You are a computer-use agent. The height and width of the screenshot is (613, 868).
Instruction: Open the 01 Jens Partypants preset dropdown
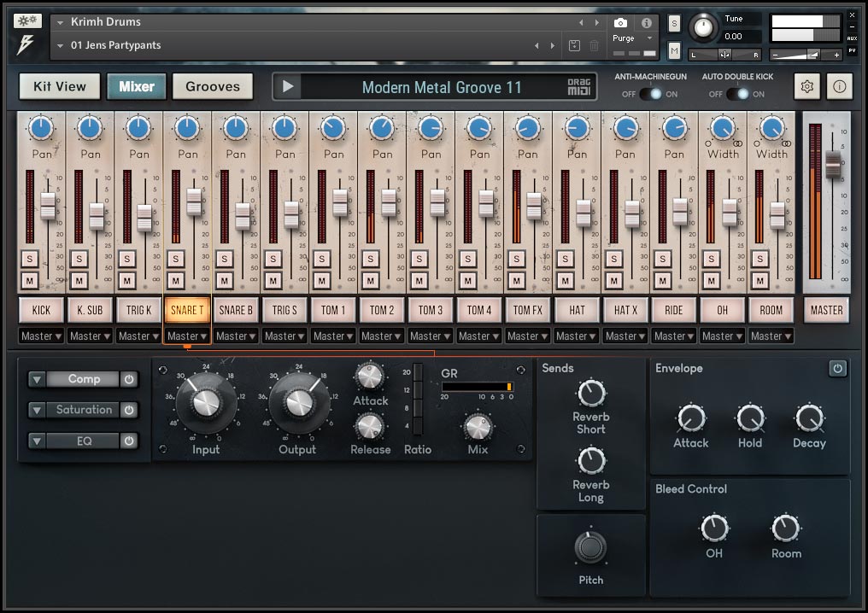pyautogui.click(x=61, y=45)
